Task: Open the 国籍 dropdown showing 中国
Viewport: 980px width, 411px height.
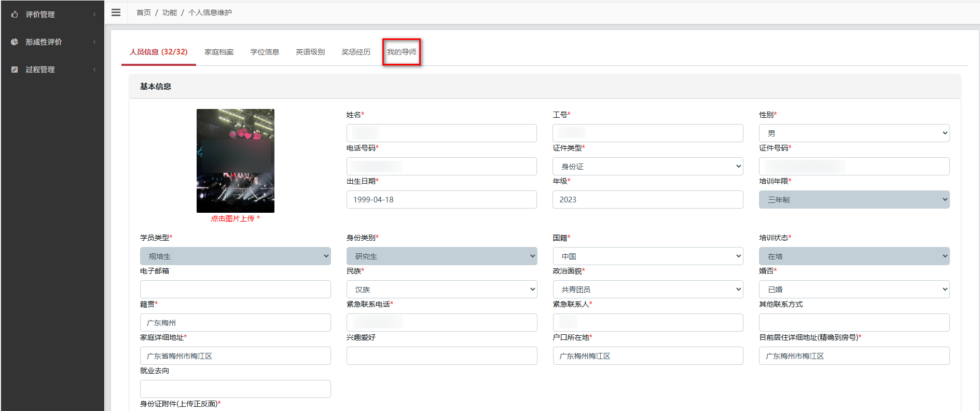Action: [648, 256]
